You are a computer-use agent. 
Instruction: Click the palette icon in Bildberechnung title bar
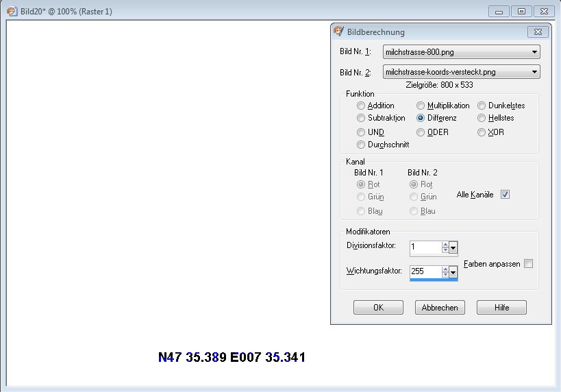[338, 31]
